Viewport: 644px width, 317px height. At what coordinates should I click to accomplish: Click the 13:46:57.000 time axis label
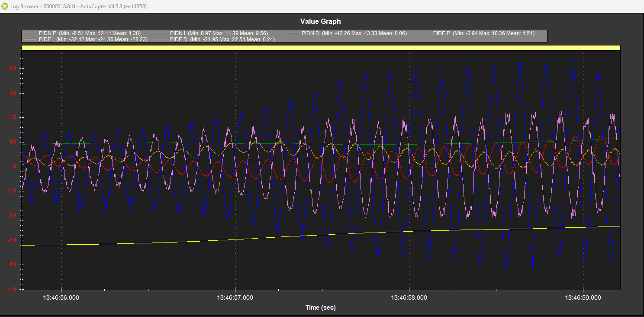pyautogui.click(x=235, y=298)
